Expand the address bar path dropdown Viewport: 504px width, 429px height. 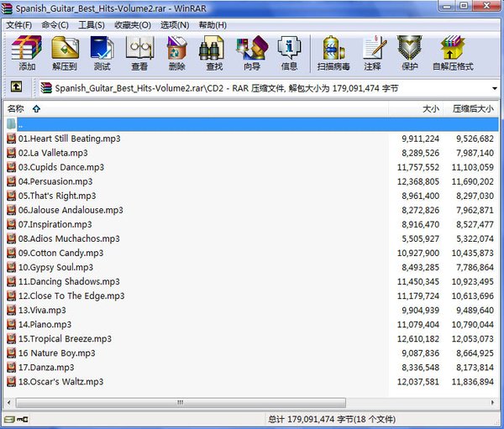click(495, 88)
